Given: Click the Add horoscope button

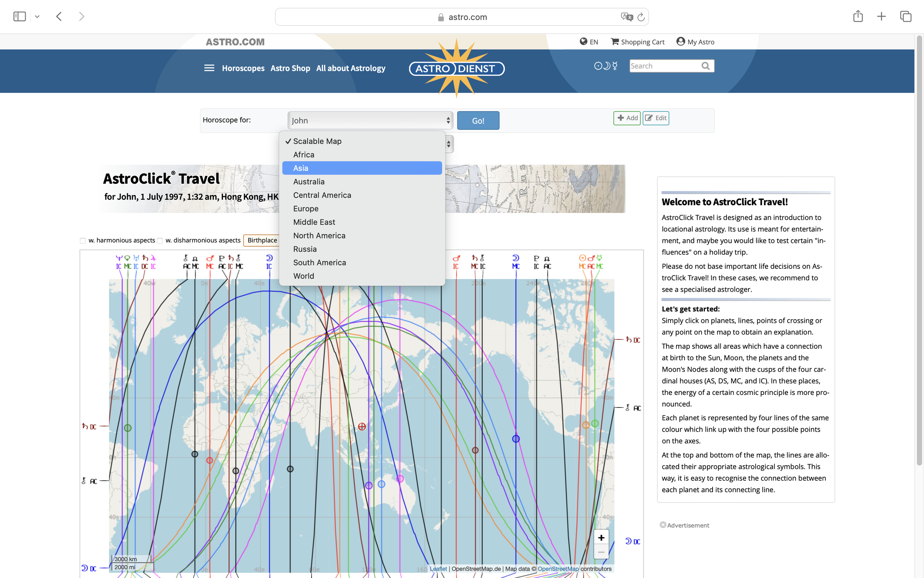Looking at the screenshot, I should point(627,118).
